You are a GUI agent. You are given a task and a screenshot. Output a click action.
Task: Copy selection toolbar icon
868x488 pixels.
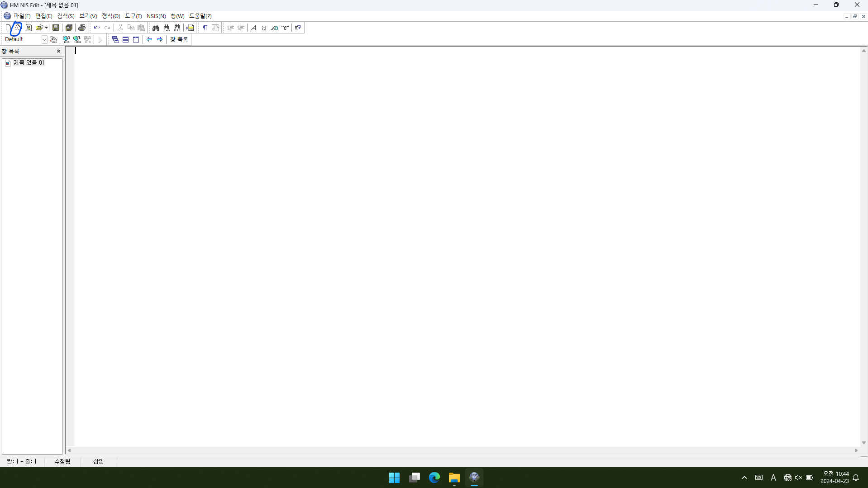131,28
